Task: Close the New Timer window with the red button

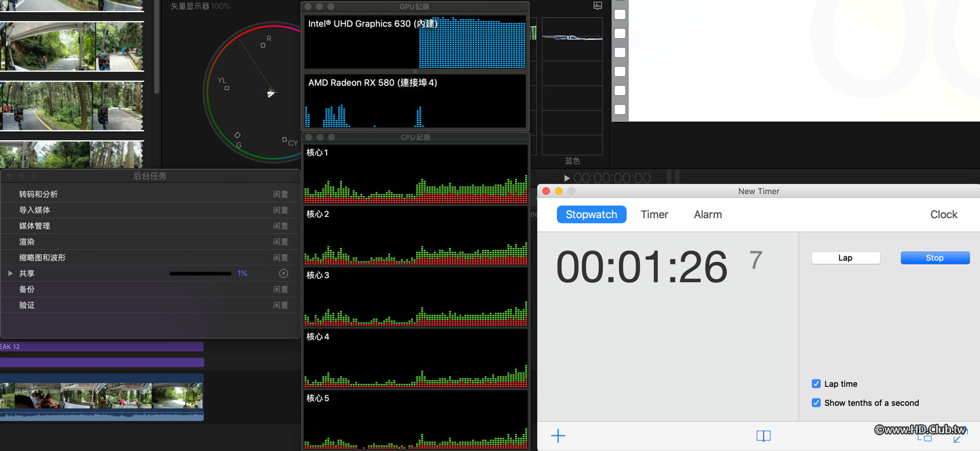Action: (x=546, y=191)
